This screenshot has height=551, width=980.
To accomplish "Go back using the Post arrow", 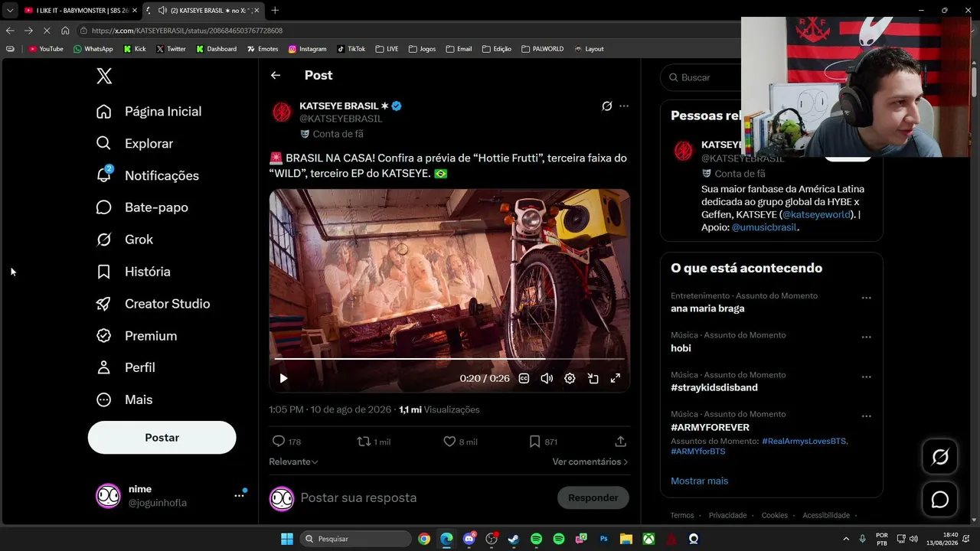I will (276, 75).
